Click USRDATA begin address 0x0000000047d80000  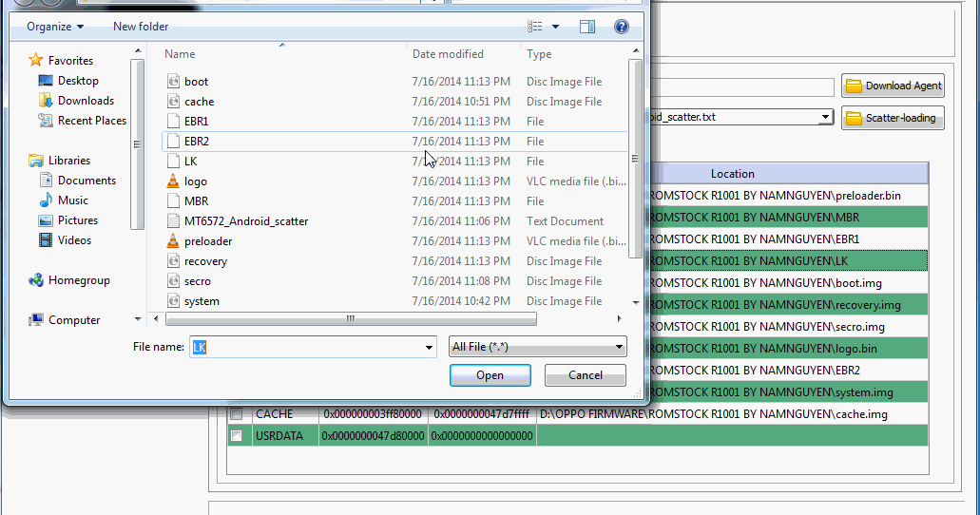coord(374,435)
